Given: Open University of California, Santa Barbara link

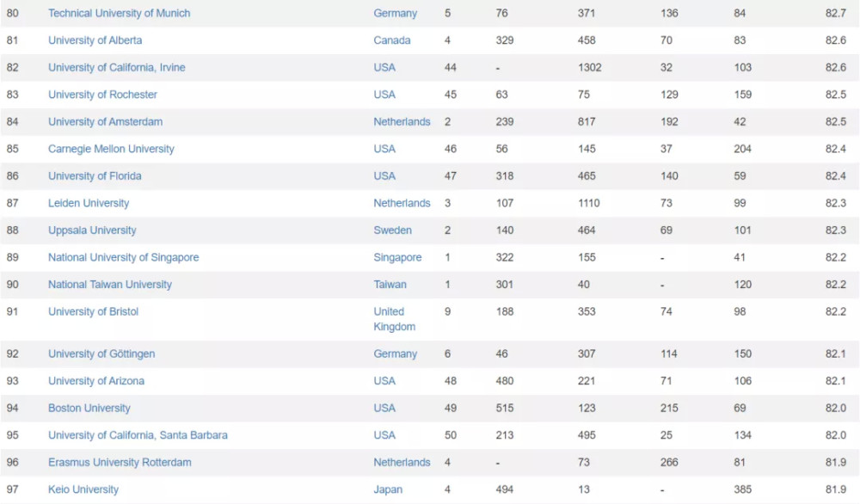Looking at the screenshot, I should (x=138, y=435).
